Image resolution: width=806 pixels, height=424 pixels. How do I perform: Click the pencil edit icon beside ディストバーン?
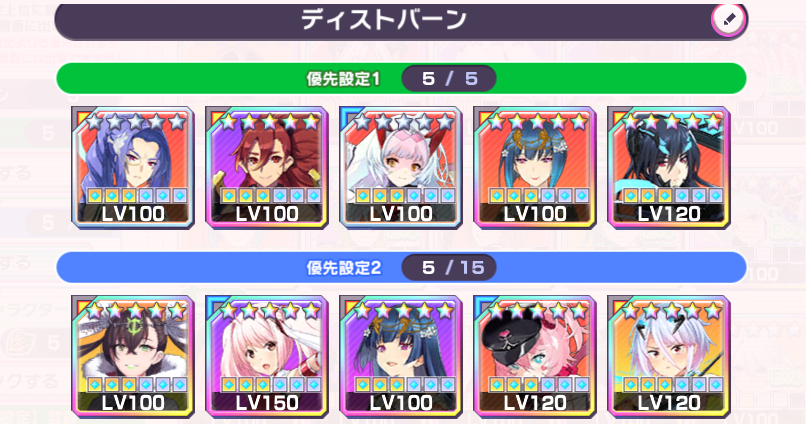click(728, 20)
